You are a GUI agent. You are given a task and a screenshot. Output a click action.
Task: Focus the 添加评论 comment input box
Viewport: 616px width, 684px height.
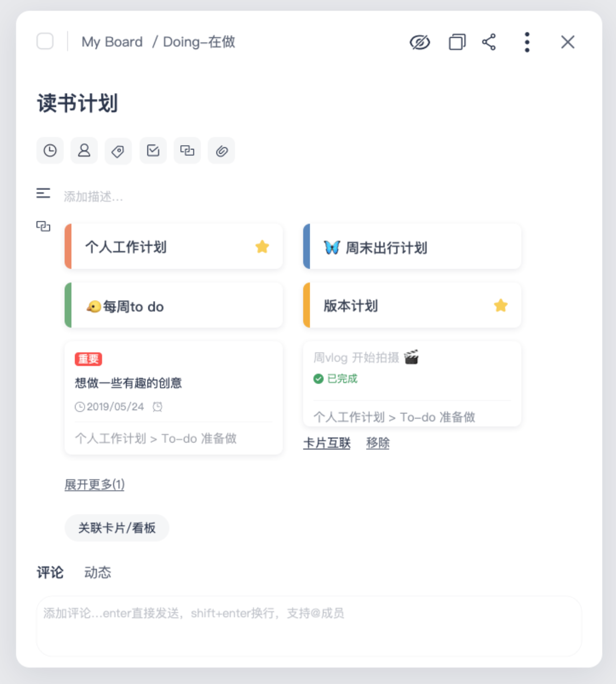(309, 626)
